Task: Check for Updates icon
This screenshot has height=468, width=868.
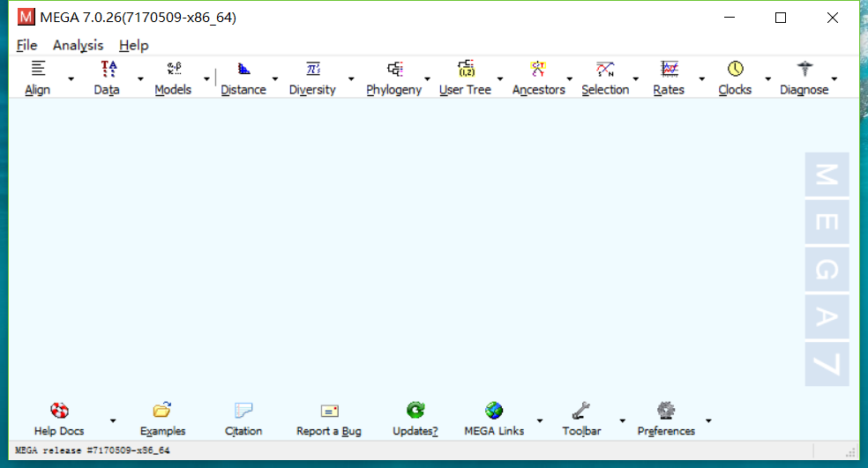Action: coord(415,410)
